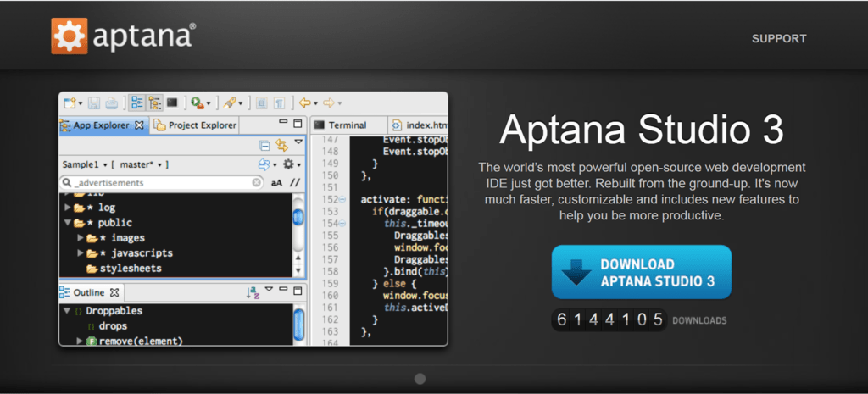Image resolution: width=868 pixels, height=394 pixels.
Task: Toggle alphabetical sort in Outline
Action: [253, 292]
